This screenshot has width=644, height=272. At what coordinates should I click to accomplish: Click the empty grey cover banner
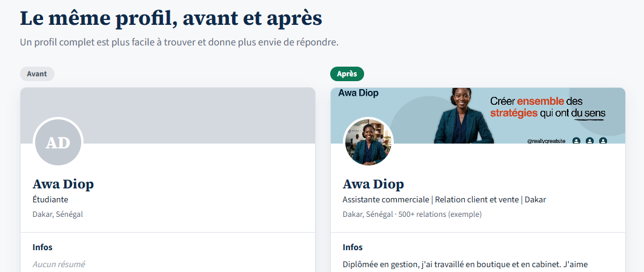point(168,116)
